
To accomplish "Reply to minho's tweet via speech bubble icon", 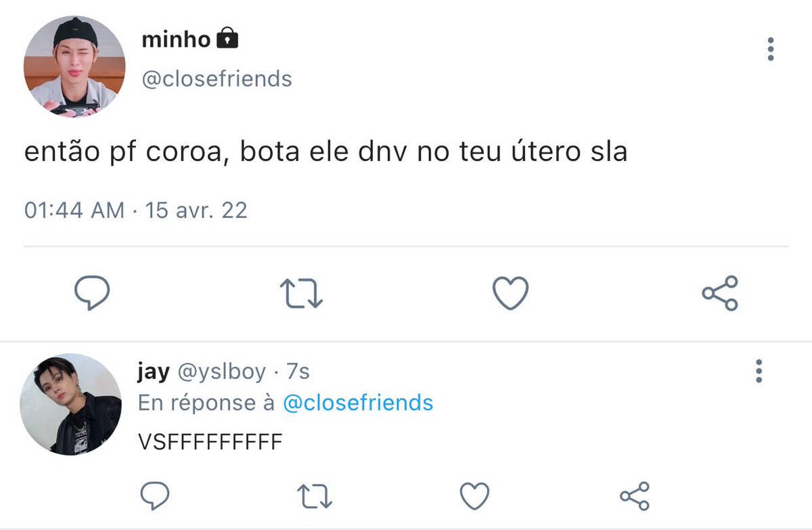I will 91,293.
